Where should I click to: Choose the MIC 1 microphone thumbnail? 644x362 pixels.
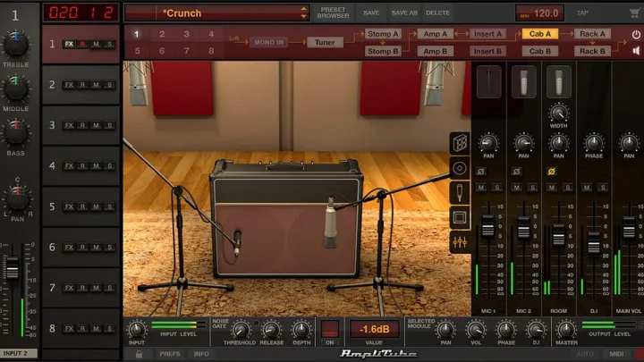[488, 82]
